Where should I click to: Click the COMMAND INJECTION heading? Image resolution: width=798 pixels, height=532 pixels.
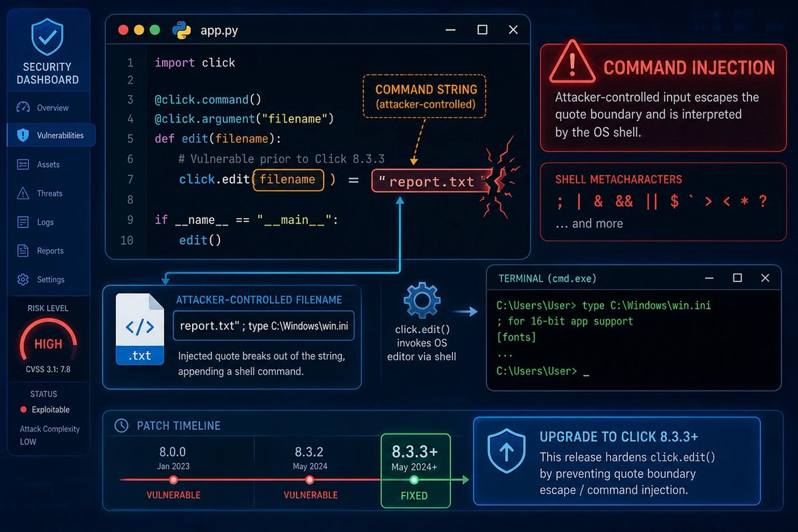point(689,68)
